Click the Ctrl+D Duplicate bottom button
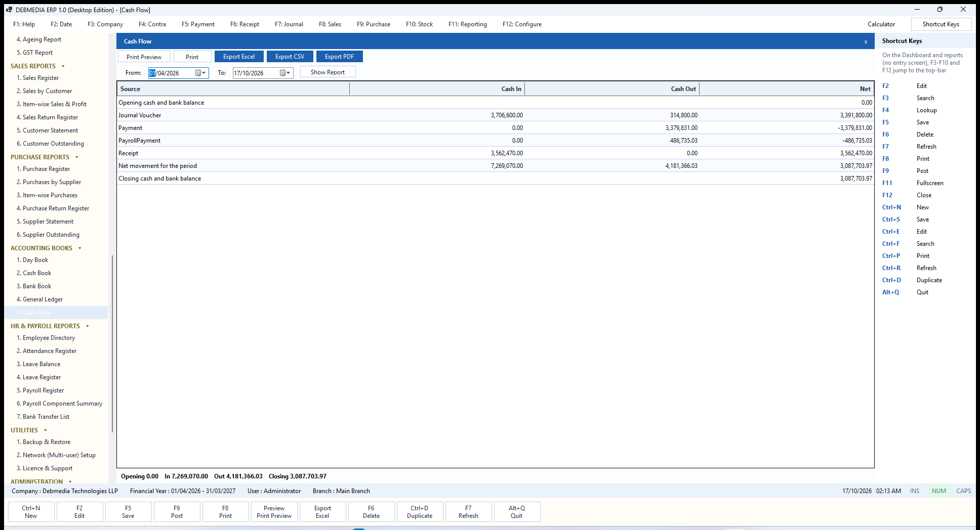 pyautogui.click(x=420, y=512)
